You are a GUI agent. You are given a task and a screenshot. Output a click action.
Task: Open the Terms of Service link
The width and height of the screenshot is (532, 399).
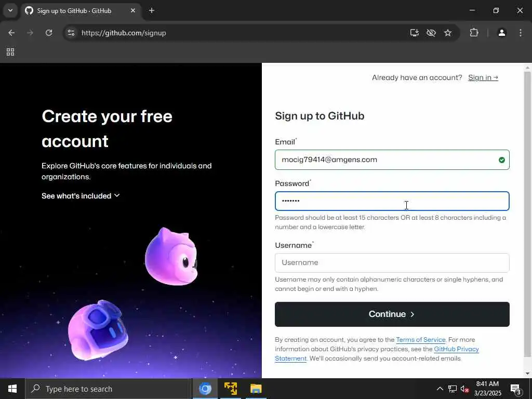(420, 340)
